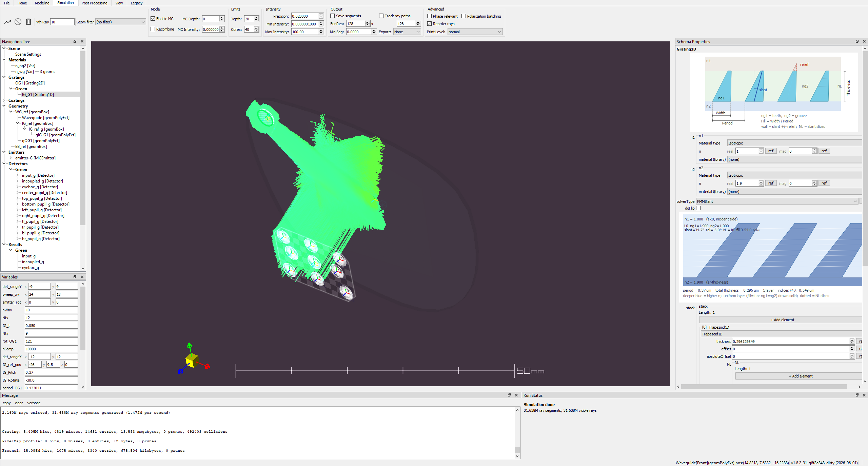Screen dimensions: 868x466
Task: Start ray trace with the arrow icon
Action: 7,22
